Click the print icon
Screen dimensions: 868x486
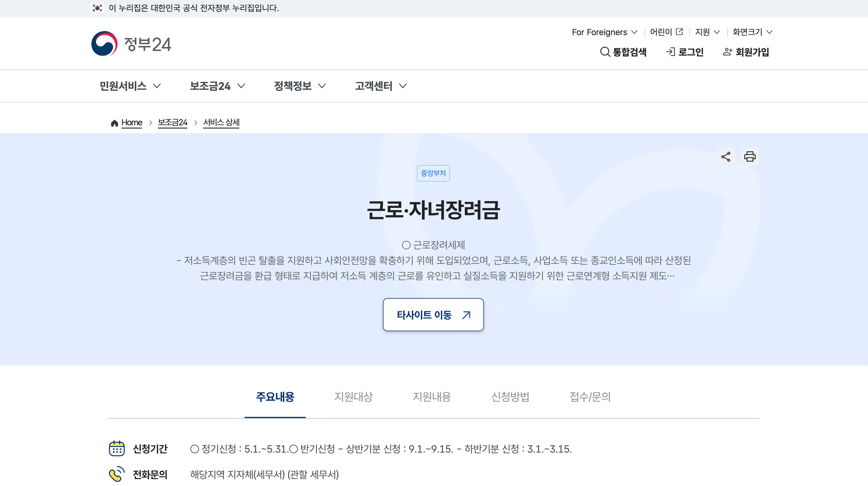(750, 156)
